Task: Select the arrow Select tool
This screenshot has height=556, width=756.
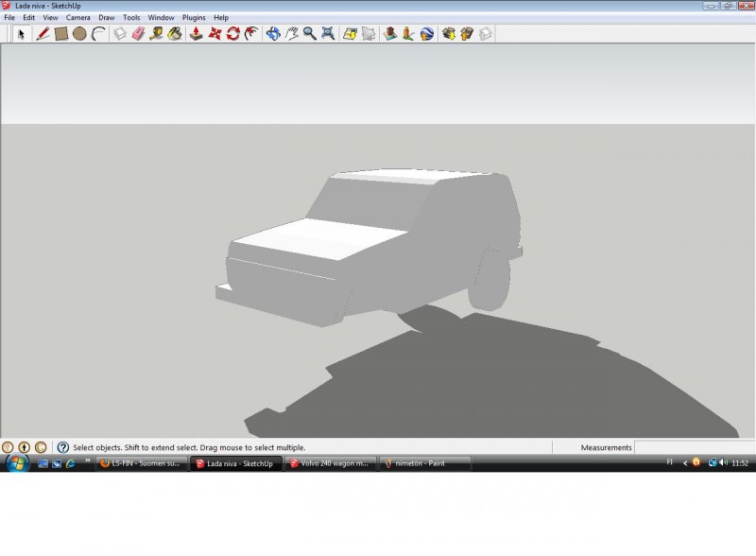Action: coord(21,34)
